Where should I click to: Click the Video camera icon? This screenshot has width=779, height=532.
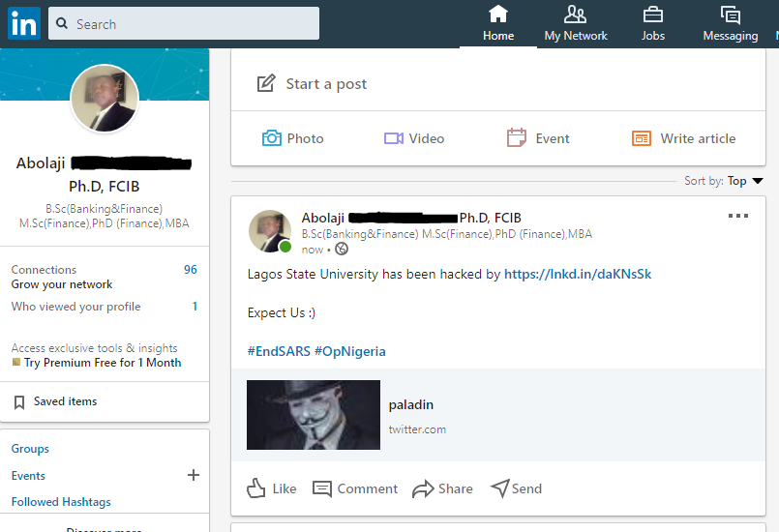pos(394,138)
